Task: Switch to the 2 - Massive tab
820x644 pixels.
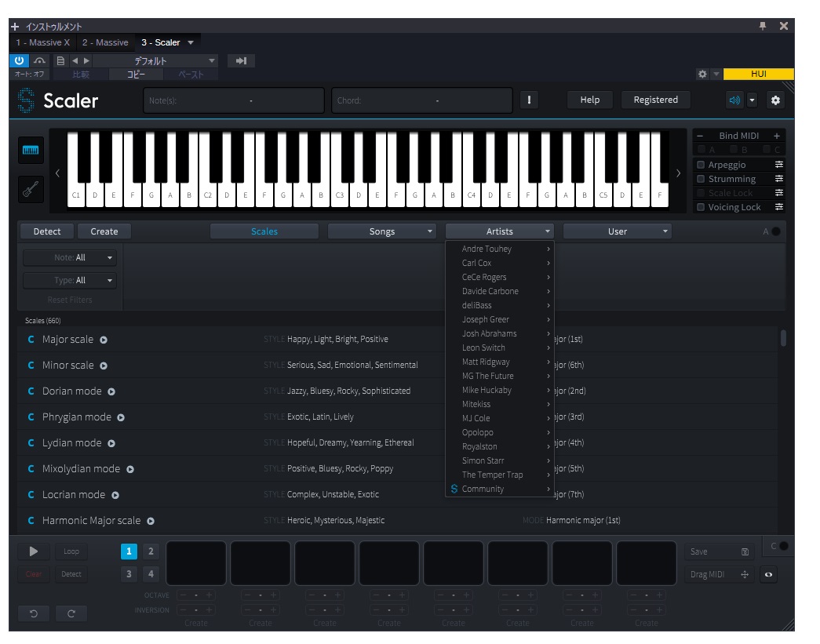Action: point(105,42)
